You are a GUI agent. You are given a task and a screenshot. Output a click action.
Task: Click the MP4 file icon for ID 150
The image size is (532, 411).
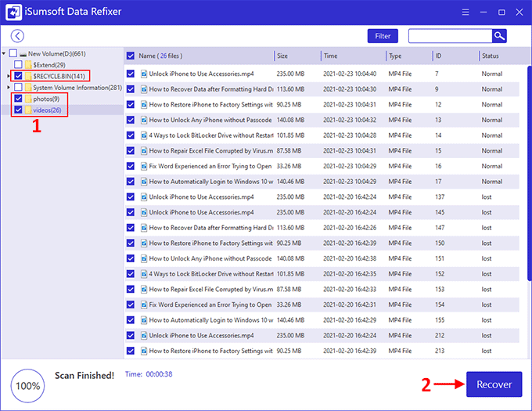coord(144,243)
